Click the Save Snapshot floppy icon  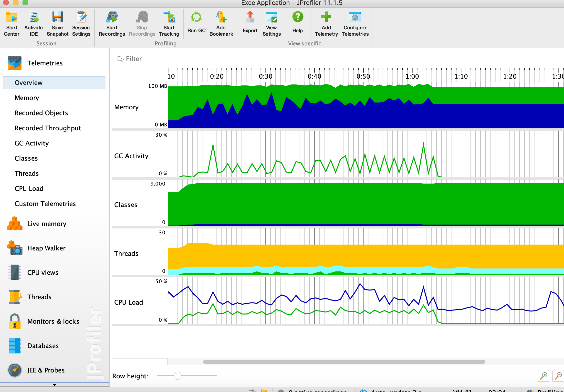(x=57, y=17)
